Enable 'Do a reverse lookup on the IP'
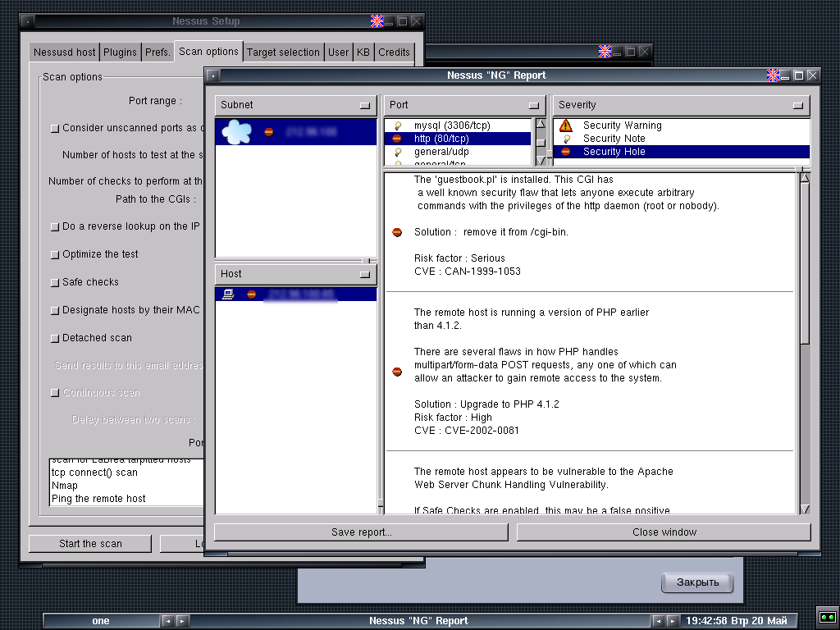 [x=55, y=227]
